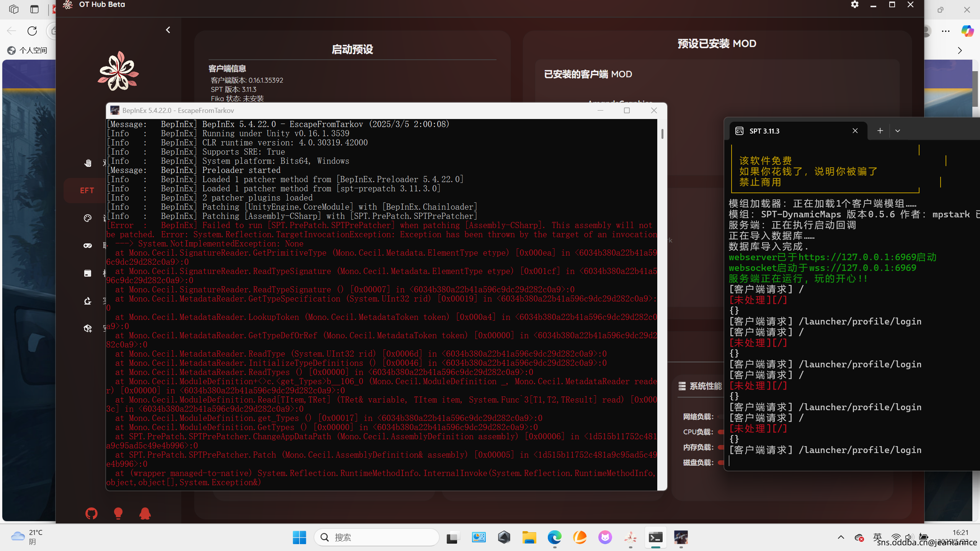
Task: Click the Fika 状态 未安装 line
Action: [237, 99]
